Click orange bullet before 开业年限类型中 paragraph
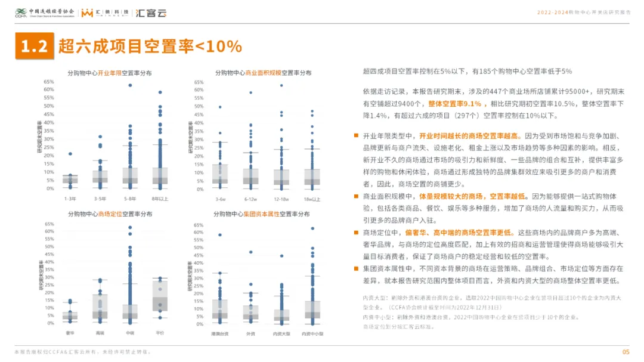644x362 pixels. 357,136
